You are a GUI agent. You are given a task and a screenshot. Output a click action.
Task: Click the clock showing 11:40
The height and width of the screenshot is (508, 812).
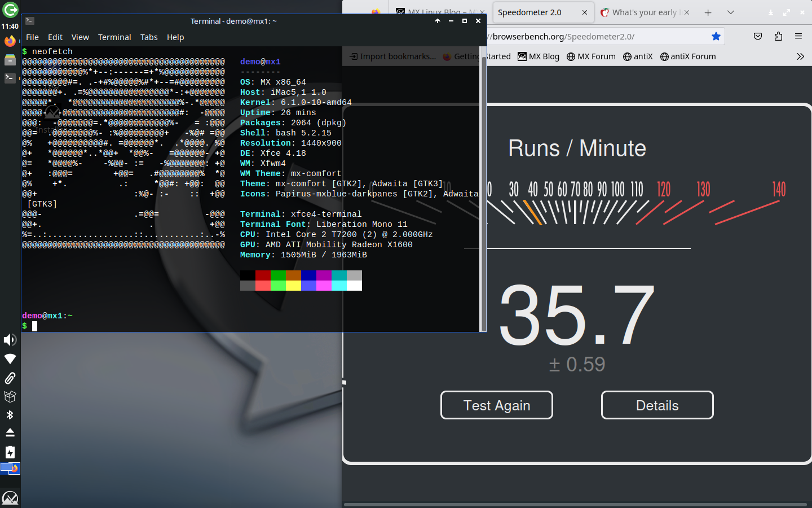(x=10, y=27)
